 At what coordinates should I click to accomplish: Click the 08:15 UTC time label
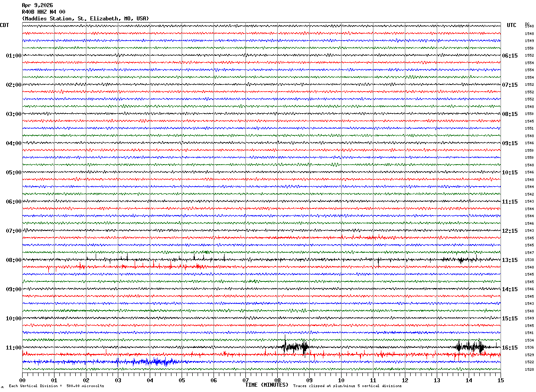(510, 114)
